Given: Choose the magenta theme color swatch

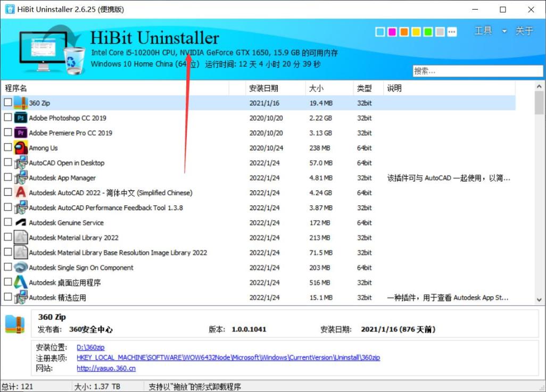Looking at the screenshot, I should pyautogui.click(x=392, y=32).
